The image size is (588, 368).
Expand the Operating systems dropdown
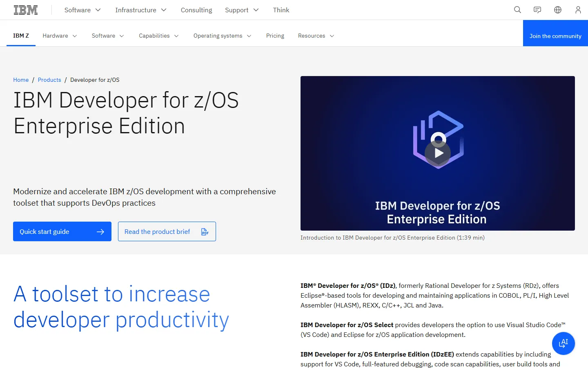pos(223,36)
